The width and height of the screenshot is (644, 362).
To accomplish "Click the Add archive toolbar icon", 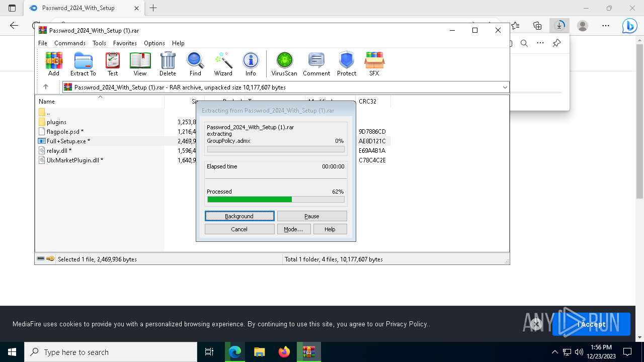I will tap(54, 64).
